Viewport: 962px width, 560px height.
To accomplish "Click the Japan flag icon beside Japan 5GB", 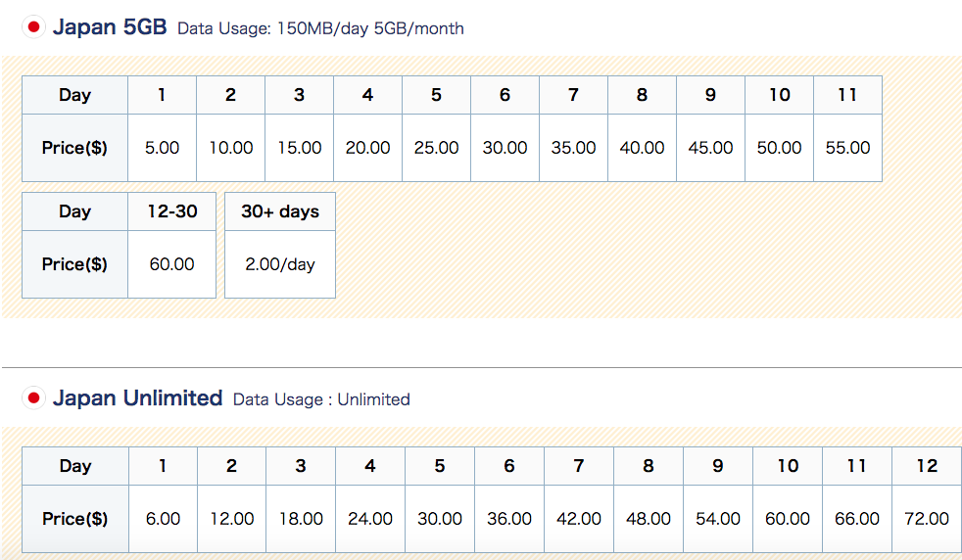I will (x=33, y=27).
